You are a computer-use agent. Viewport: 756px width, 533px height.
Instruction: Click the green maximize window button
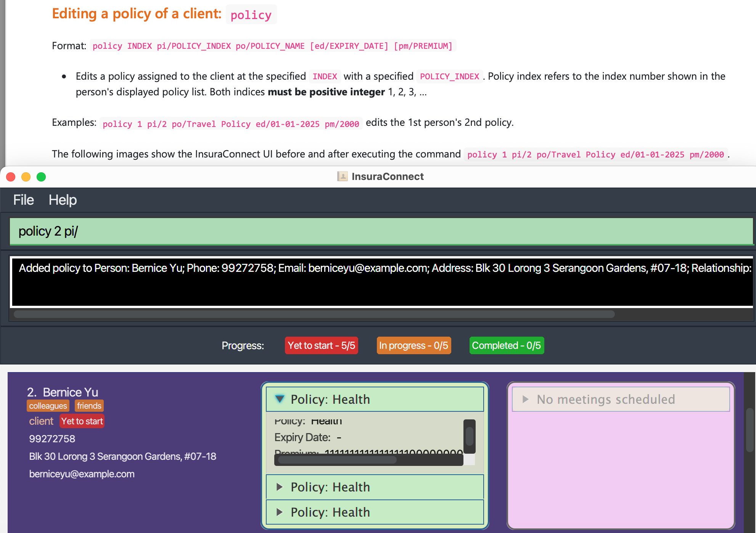pyautogui.click(x=41, y=177)
